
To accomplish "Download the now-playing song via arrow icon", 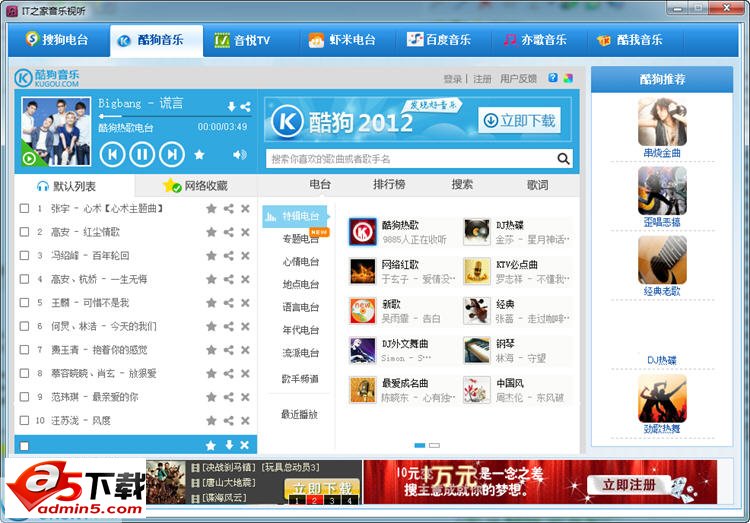I will 232,106.
